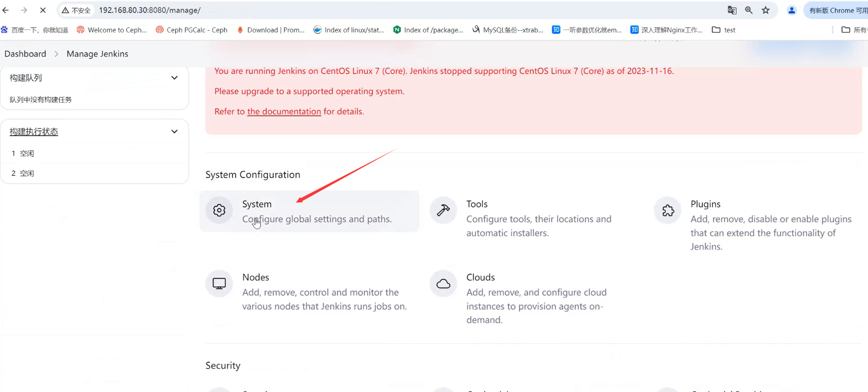Open the Download Prometheus bookmark
This screenshot has height=392, width=868.
click(x=271, y=30)
